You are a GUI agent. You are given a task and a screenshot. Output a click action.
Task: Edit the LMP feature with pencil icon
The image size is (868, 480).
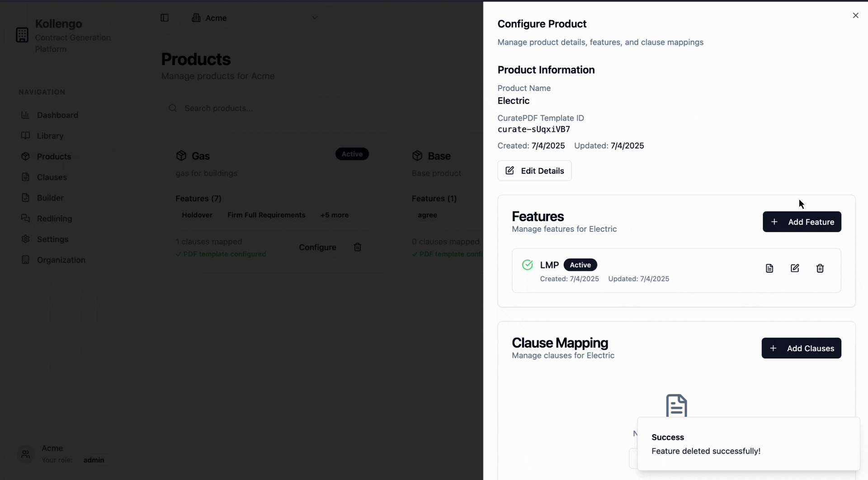(795, 268)
